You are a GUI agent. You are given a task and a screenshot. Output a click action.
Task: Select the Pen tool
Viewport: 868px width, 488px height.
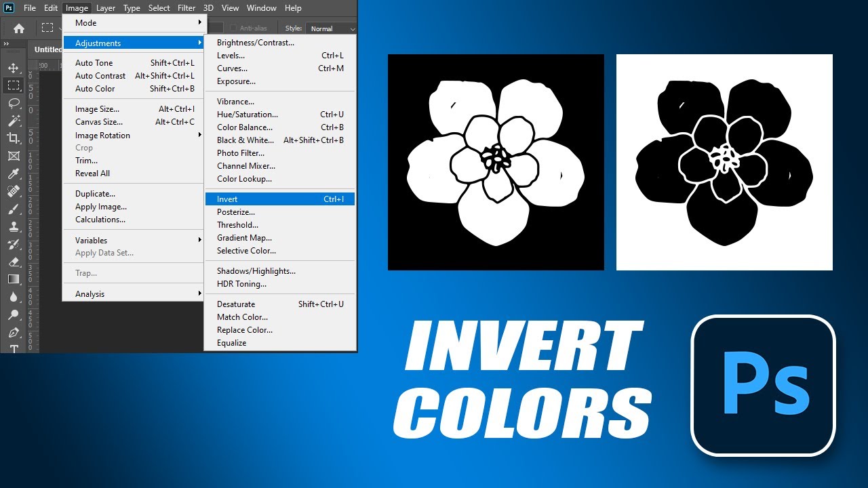pyautogui.click(x=13, y=332)
